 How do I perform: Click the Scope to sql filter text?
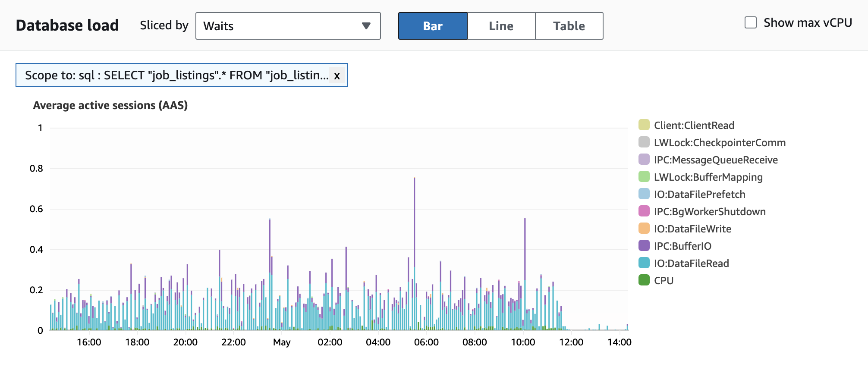[x=176, y=75]
